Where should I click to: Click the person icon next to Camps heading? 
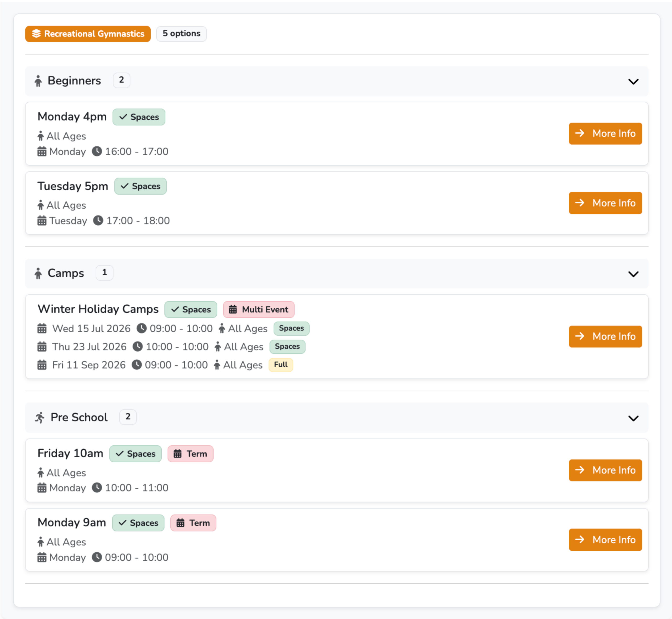tap(38, 274)
